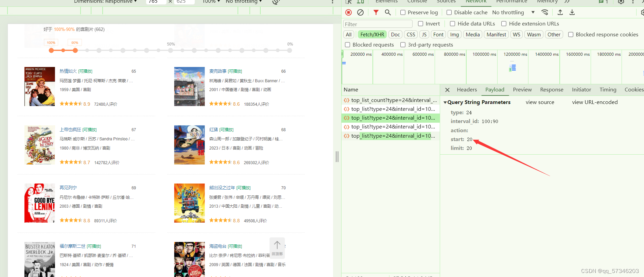Image resolution: width=644 pixels, height=277 pixels.
Task: Open the Cookies tab
Action: (x=634, y=90)
